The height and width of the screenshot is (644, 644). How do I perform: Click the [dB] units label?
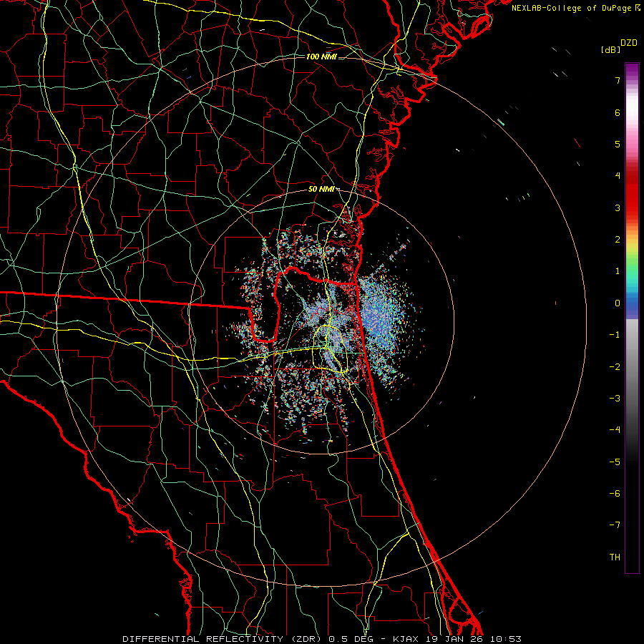[611, 50]
